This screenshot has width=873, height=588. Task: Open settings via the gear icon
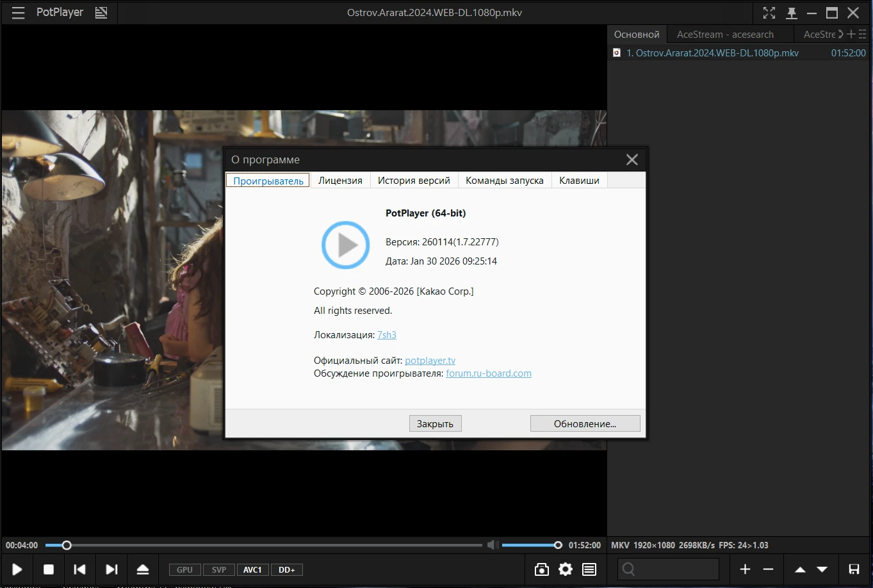tap(566, 569)
